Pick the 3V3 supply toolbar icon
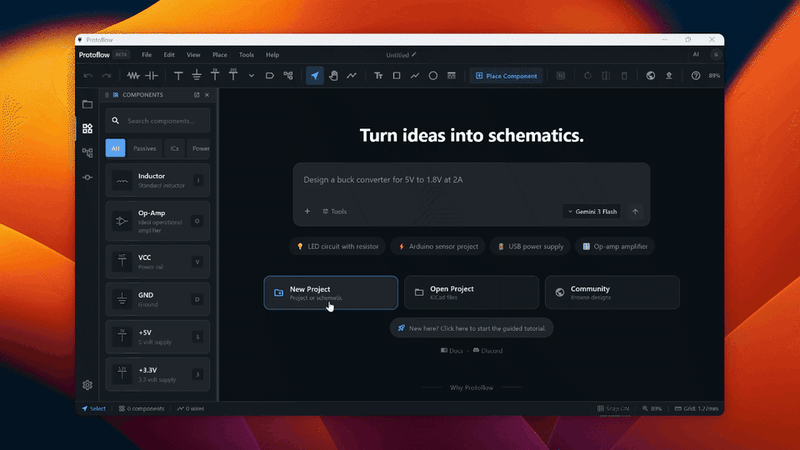The image size is (800, 450). click(x=233, y=75)
